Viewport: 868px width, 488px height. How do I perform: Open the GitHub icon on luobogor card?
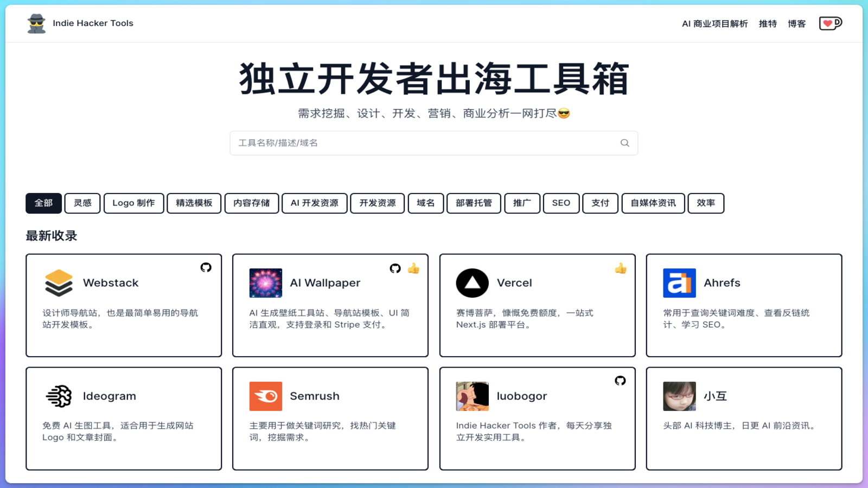click(x=620, y=381)
